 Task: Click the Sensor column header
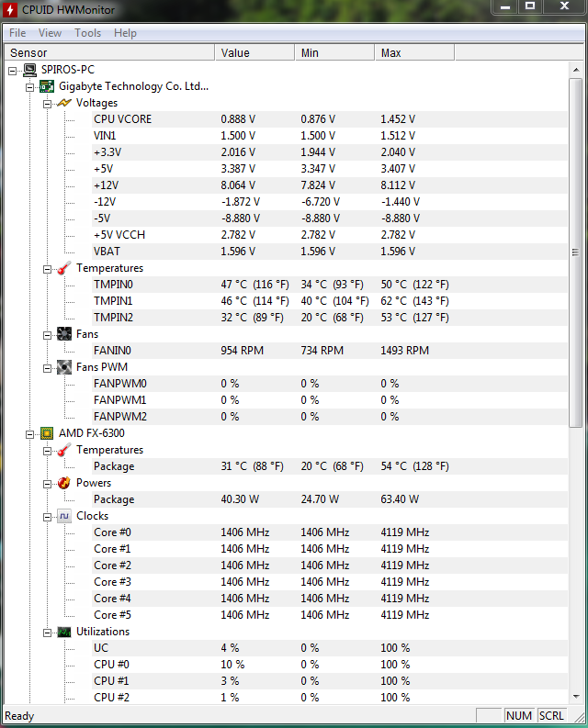(x=109, y=52)
